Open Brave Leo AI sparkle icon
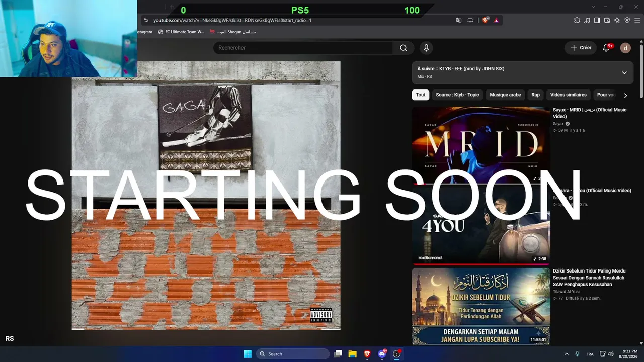Screen dimensions: 644x362 617,20
